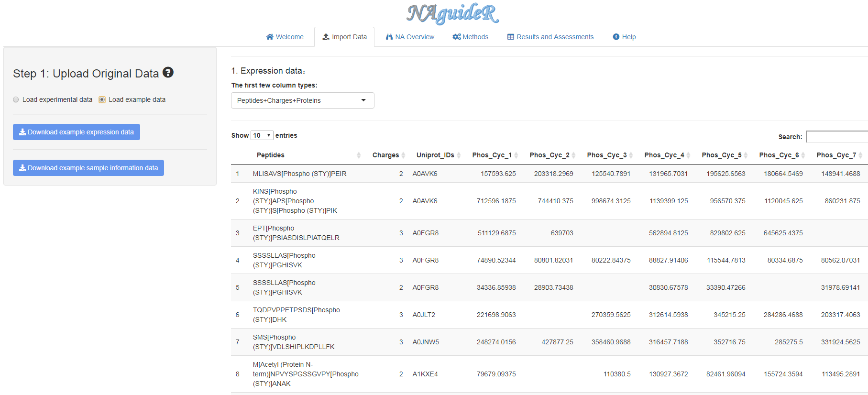The image size is (868, 395).
Task: Go to the Methods tab
Action: [x=471, y=37]
